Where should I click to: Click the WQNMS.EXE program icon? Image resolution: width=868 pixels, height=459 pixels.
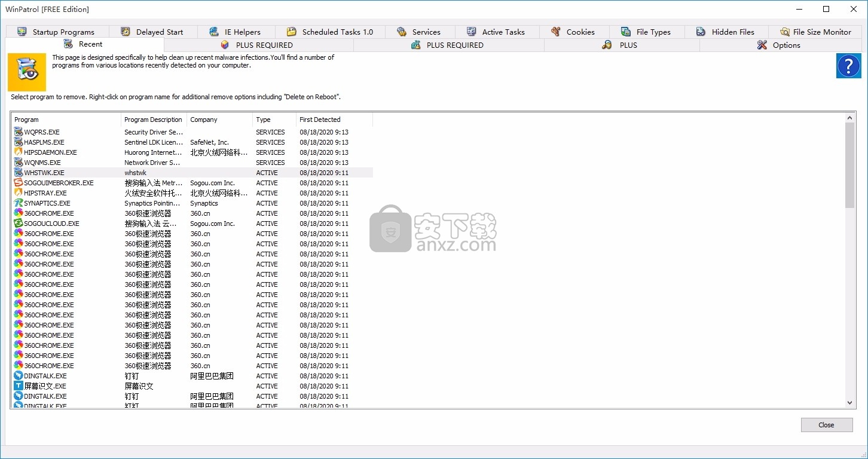point(18,163)
